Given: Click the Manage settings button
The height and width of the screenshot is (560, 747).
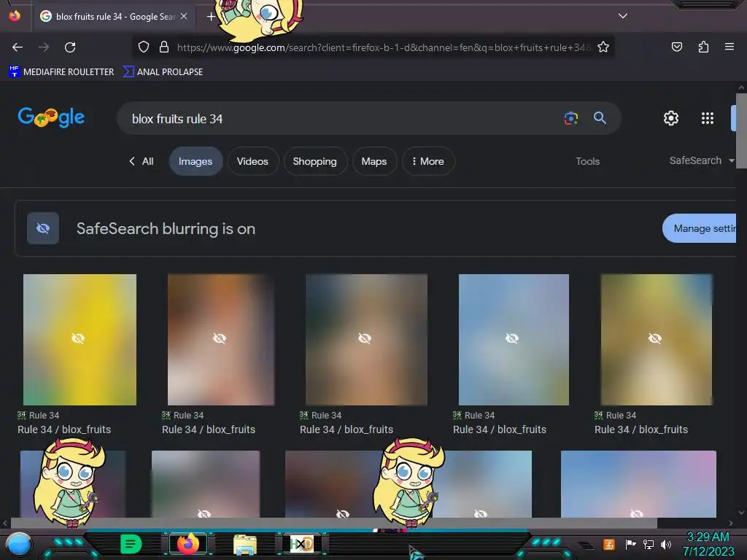Looking at the screenshot, I should click(700, 228).
